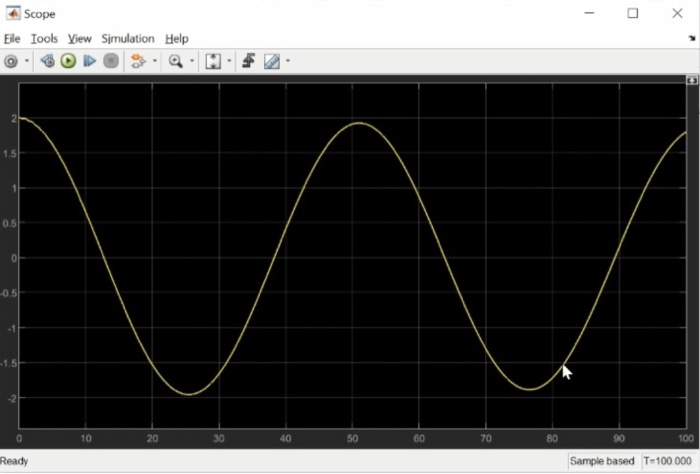Open the Help menu
The image size is (700, 474).
click(x=177, y=39)
